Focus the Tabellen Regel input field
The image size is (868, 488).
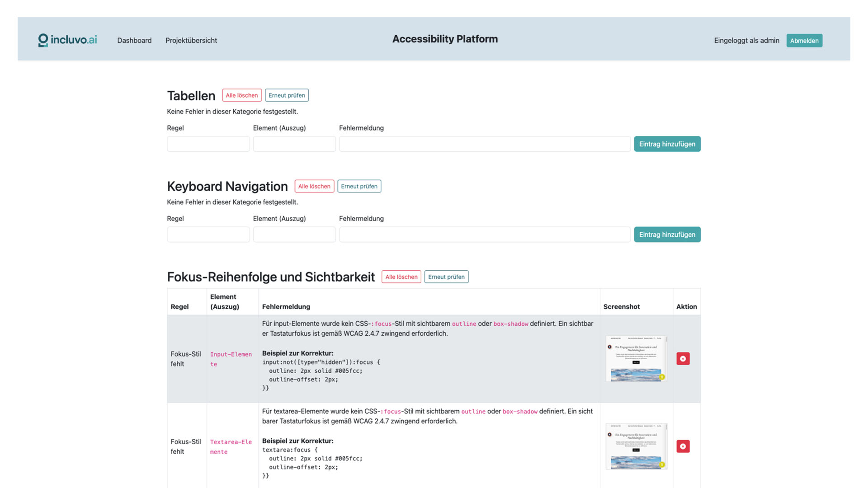[208, 144]
